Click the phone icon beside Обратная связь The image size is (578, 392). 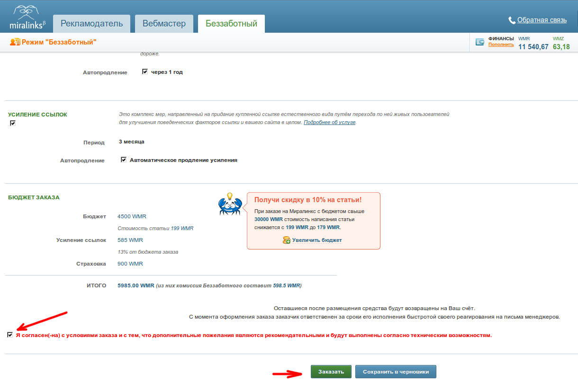coord(512,20)
